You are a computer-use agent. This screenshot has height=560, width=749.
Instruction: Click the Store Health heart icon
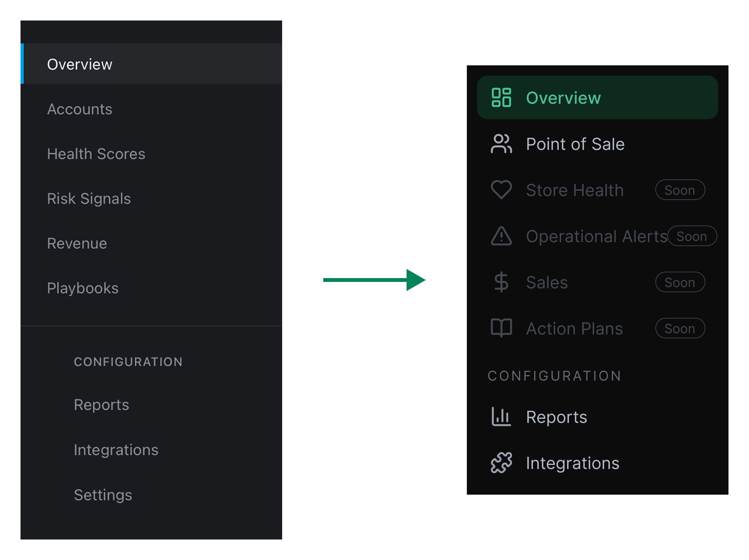click(501, 189)
